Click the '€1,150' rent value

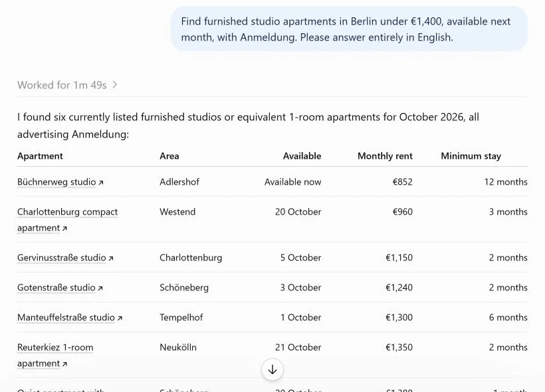pos(399,258)
